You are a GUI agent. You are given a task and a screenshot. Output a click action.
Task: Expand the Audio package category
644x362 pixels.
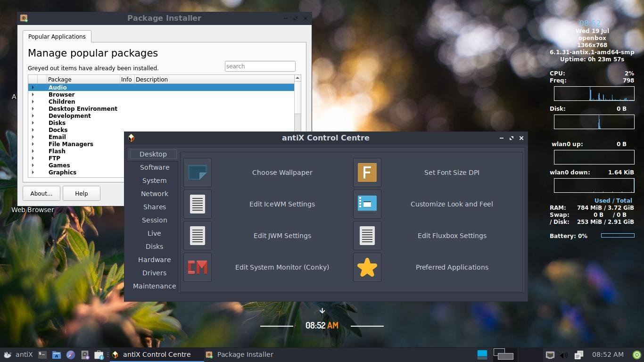[33, 87]
